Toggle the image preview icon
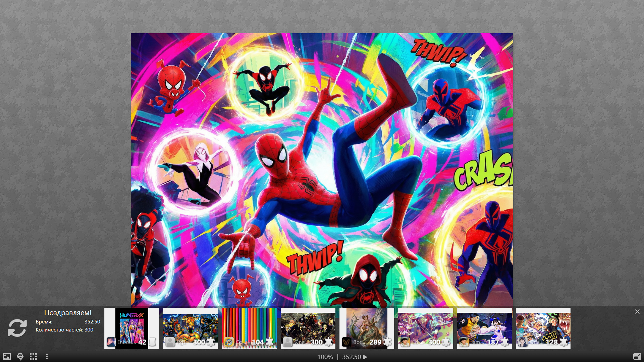The width and height of the screenshot is (644, 362). click(7, 357)
